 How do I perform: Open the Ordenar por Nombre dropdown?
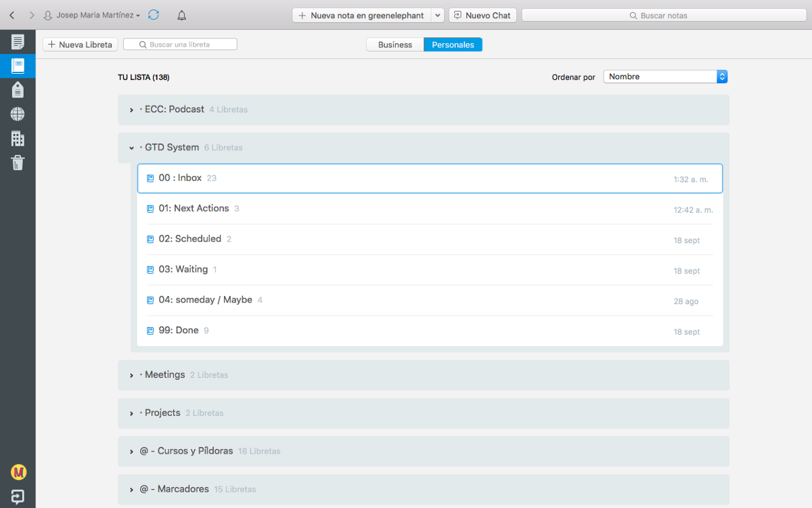click(665, 77)
